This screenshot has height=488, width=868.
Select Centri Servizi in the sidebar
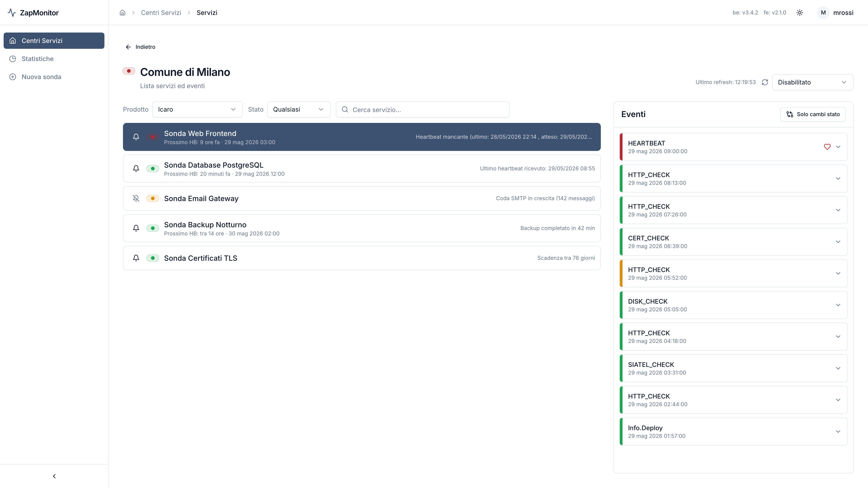pos(54,40)
